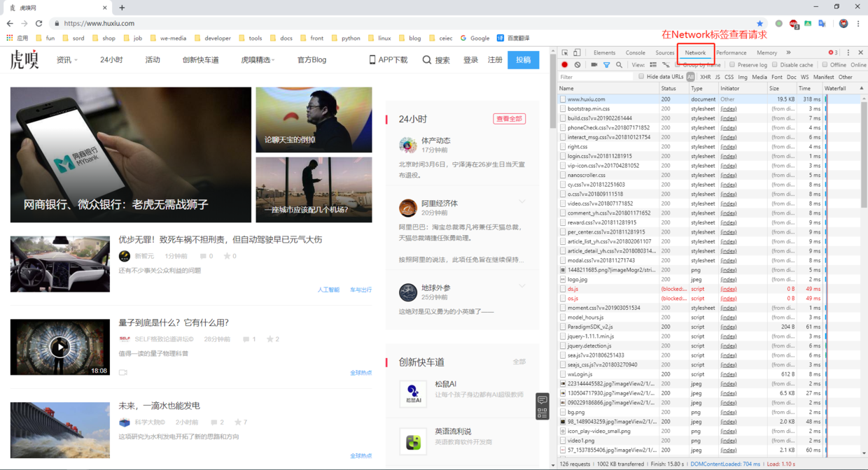This screenshot has width=868, height=470.
Task: Open the 虎嗅精选 dropdown menu
Action: (258, 60)
